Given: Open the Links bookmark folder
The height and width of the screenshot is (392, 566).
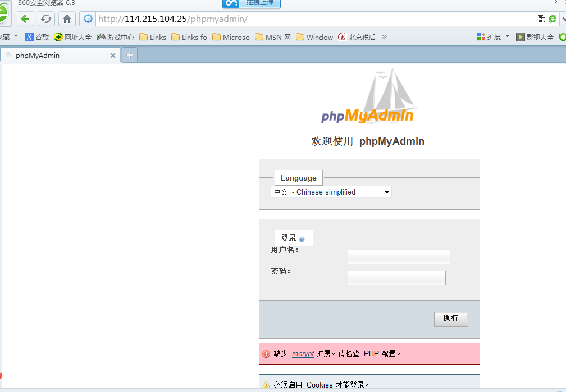Looking at the screenshot, I should tap(153, 37).
